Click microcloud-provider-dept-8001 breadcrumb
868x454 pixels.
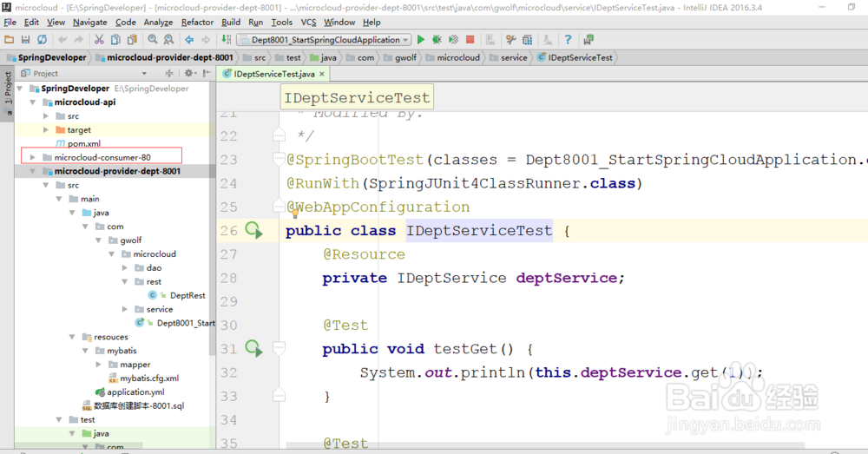tap(164, 57)
